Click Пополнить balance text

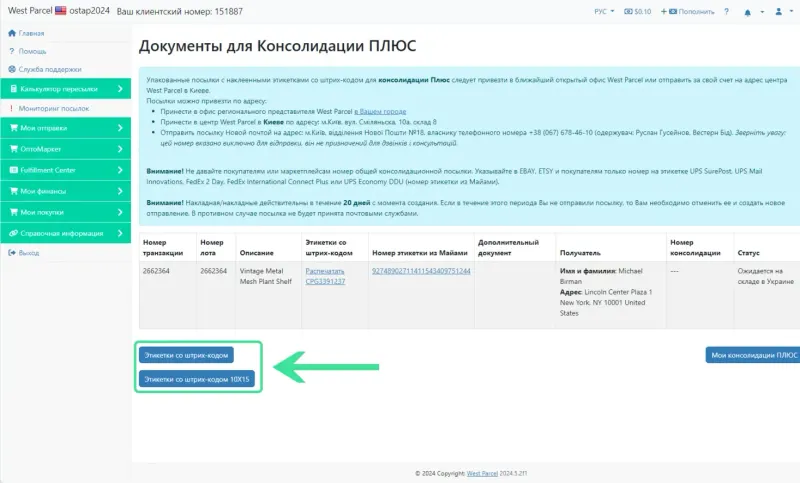[696, 11]
